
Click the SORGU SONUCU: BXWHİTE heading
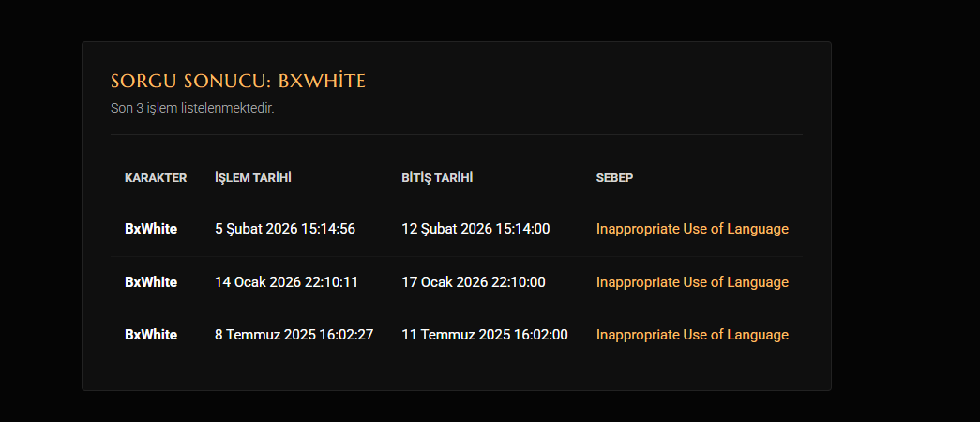pyautogui.click(x=237, y=81)
